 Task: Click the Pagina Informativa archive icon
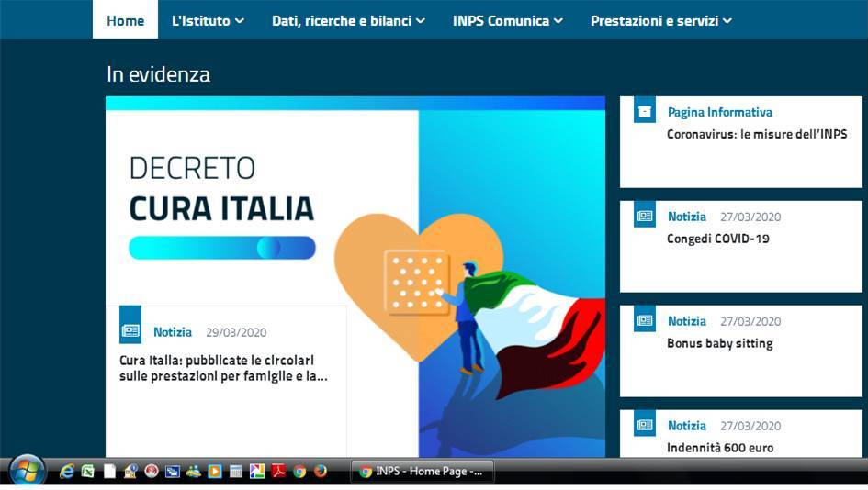pyautogui.click(x=645, y=111)
